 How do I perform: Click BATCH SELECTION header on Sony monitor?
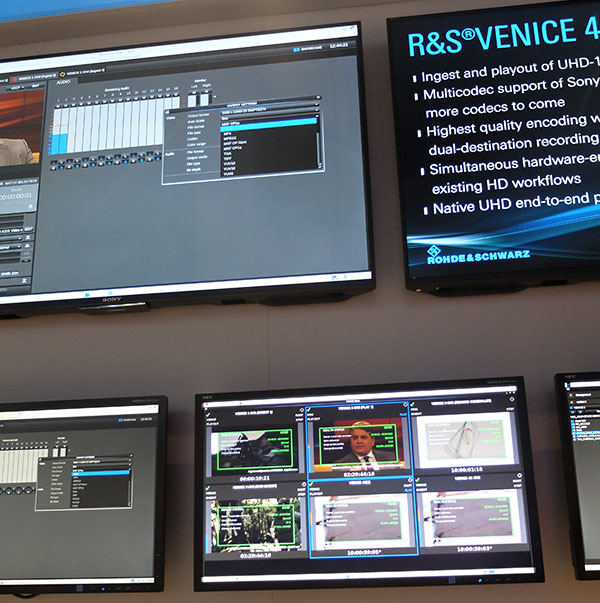23,182
